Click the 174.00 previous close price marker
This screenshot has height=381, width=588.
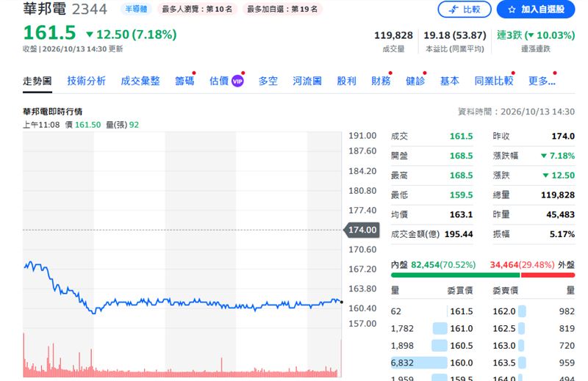[362, 230]
